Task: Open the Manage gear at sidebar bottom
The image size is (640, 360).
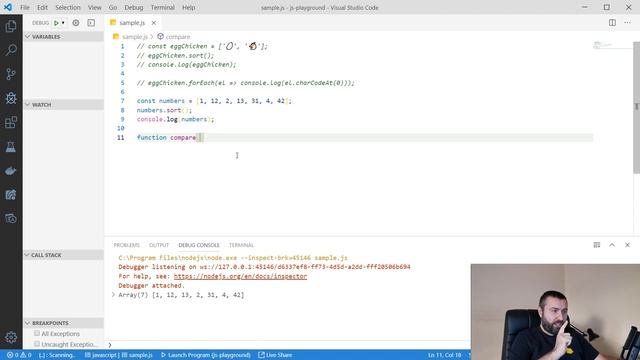Action: (x=11, y=337)
